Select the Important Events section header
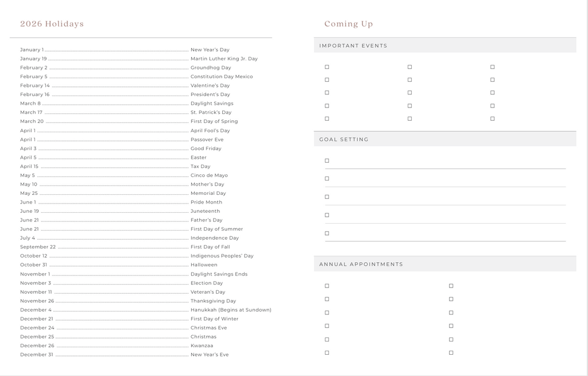Viewport: 588px width, 376px height. [x=353, y=46]
